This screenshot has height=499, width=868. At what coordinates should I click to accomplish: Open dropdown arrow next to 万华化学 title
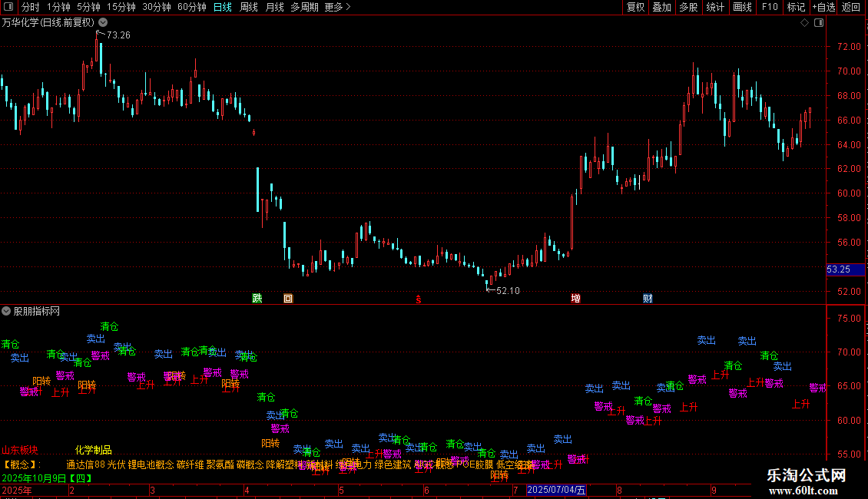click(x=103, y=23)
